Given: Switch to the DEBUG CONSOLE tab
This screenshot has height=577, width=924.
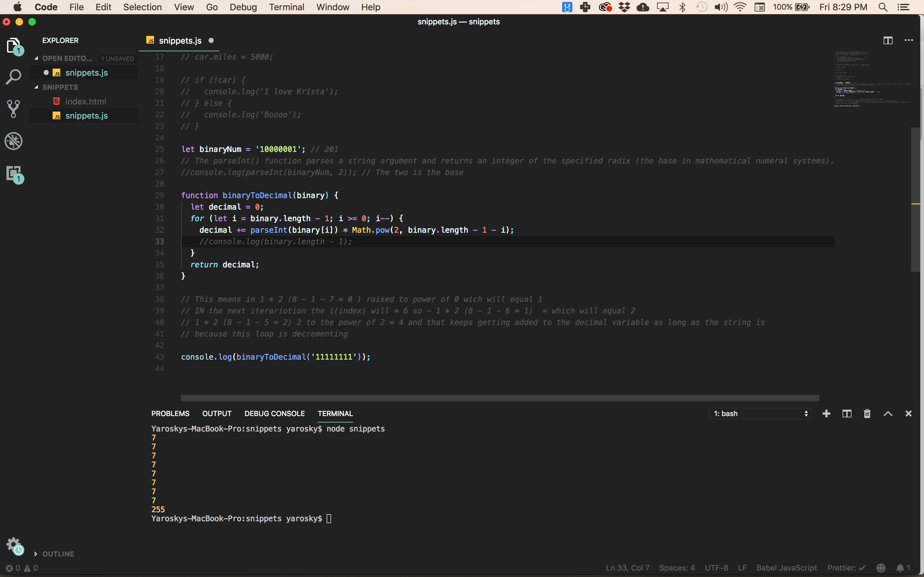Looking at the screenshot, I should (274, 414).
